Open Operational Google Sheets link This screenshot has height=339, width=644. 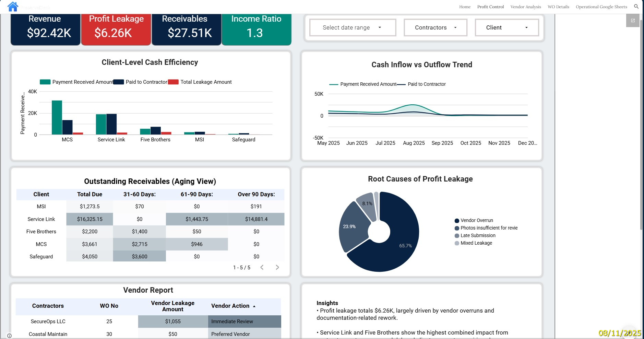(601, 7)
